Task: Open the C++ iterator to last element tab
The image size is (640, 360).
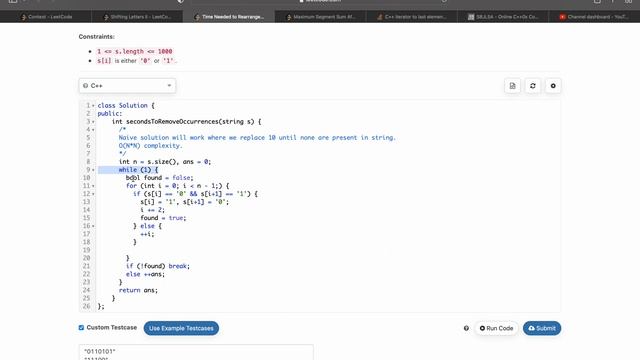Action: pyautogui.click(x=412, y=17)
